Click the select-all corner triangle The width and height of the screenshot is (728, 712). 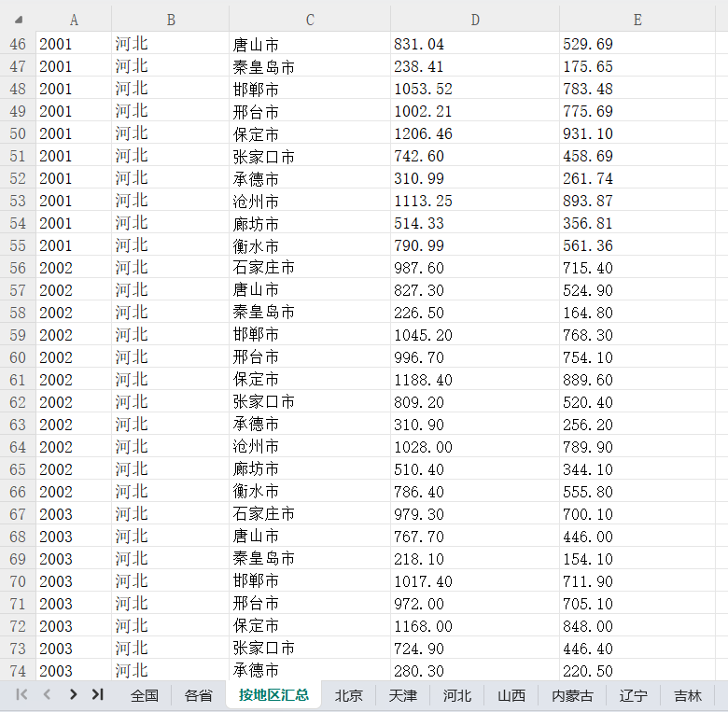[19, 20]
